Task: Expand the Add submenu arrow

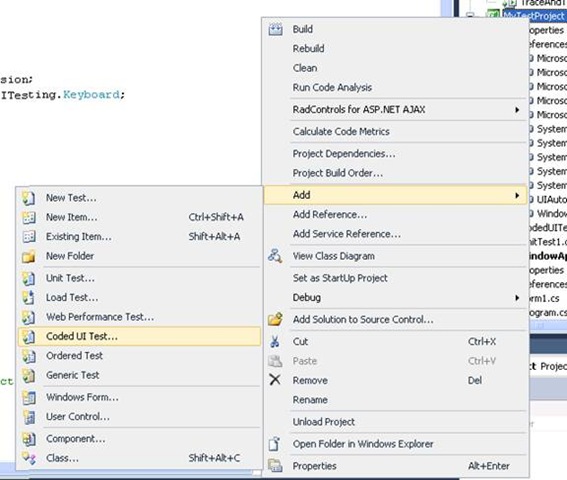Action: (x=517, y=195)
